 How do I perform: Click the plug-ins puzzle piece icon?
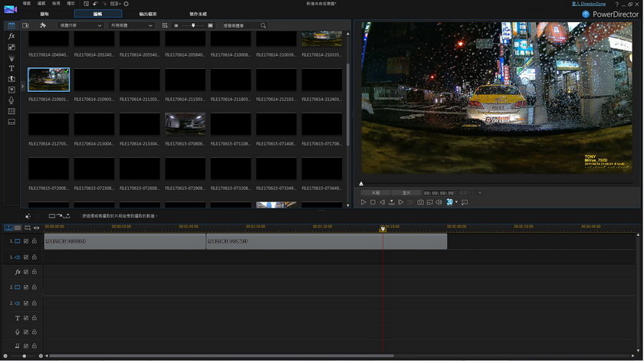[43, 25]
